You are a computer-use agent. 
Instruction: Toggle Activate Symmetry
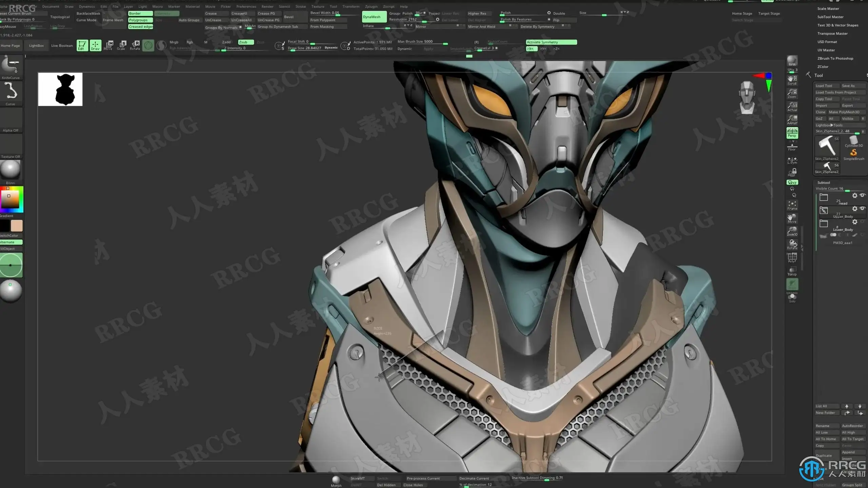click(x=551, y=42)
